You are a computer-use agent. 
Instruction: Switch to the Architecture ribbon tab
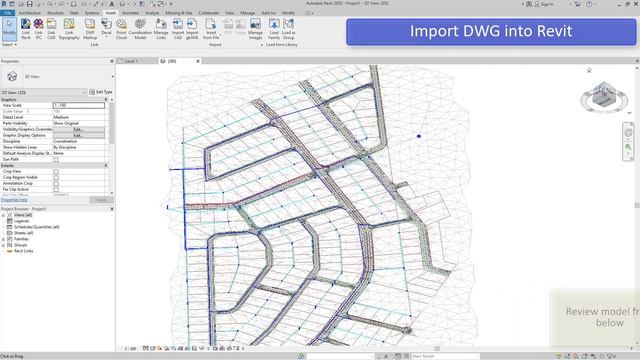point(30,13)
